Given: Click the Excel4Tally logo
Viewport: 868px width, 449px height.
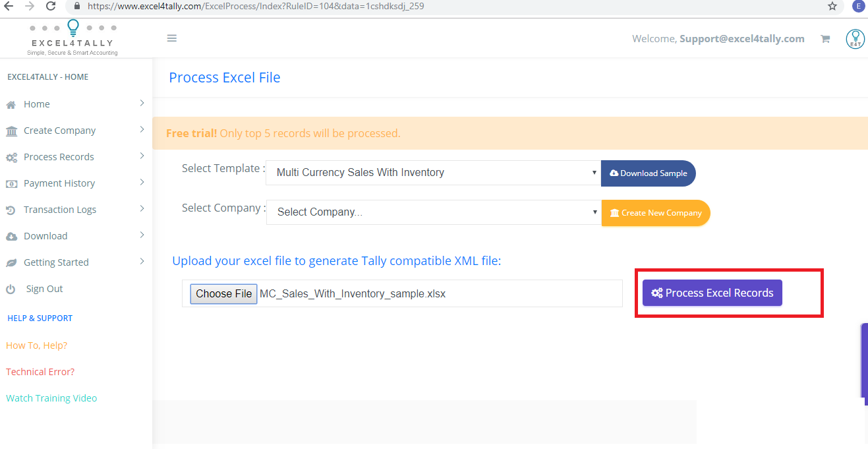Looking at the screenshot, I should [72, 38].
